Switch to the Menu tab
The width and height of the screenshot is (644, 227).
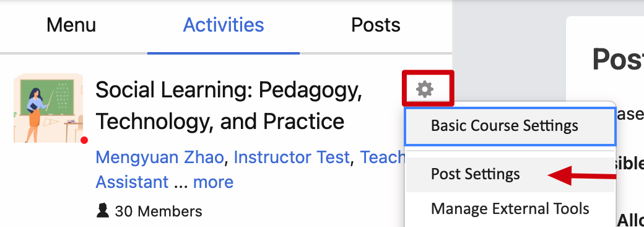click(71, 25)
